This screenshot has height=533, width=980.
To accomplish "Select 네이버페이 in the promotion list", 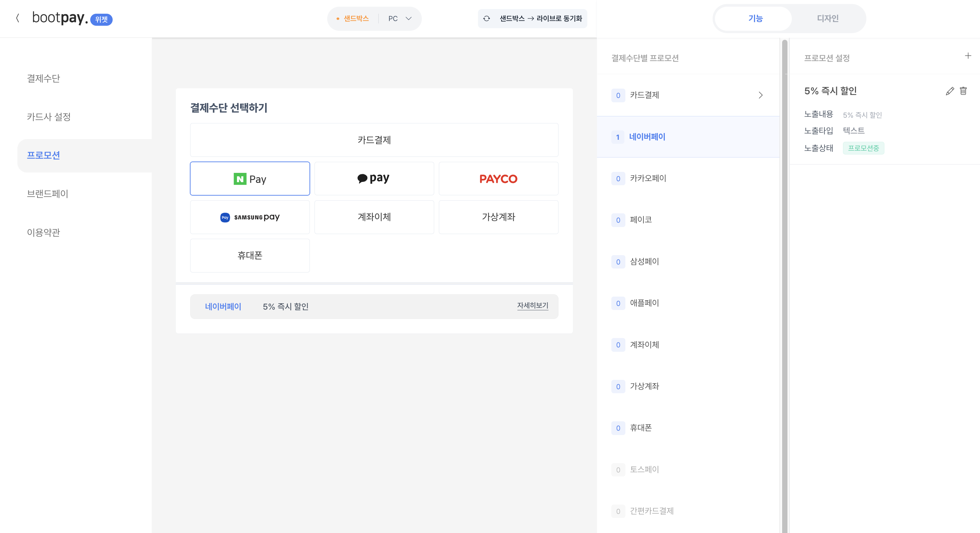I will pos(647,137).
